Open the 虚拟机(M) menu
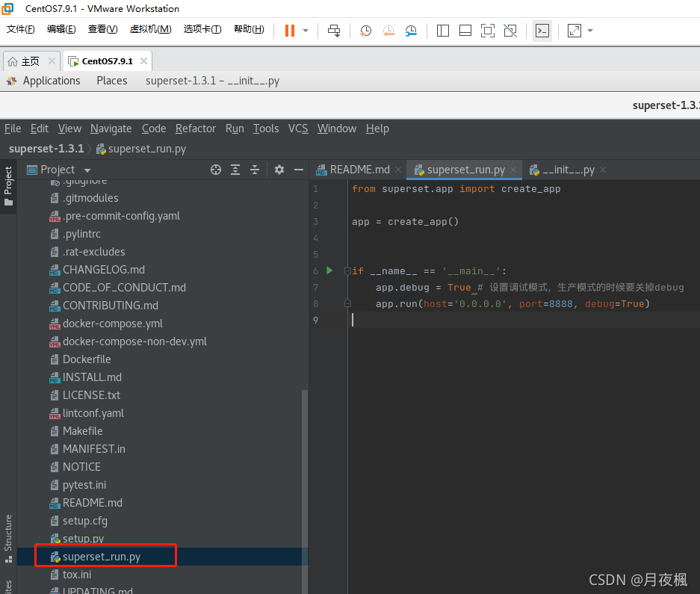This screenshot has height=594, width=700. [150, 29]
